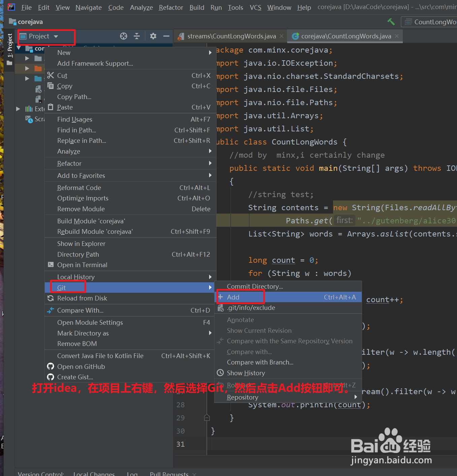This screenshot has width=457, height=476.
Task: Select Compare with Branch...
Action: [288, 362]
